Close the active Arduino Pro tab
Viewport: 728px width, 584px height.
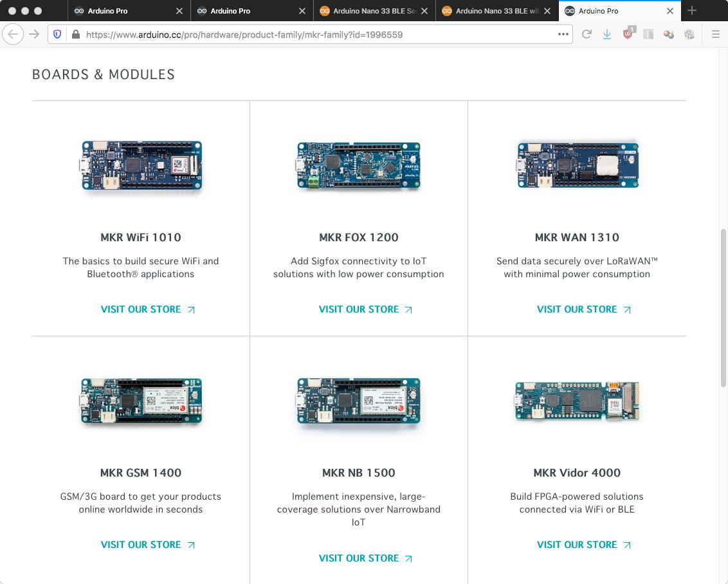click(670, 11)
